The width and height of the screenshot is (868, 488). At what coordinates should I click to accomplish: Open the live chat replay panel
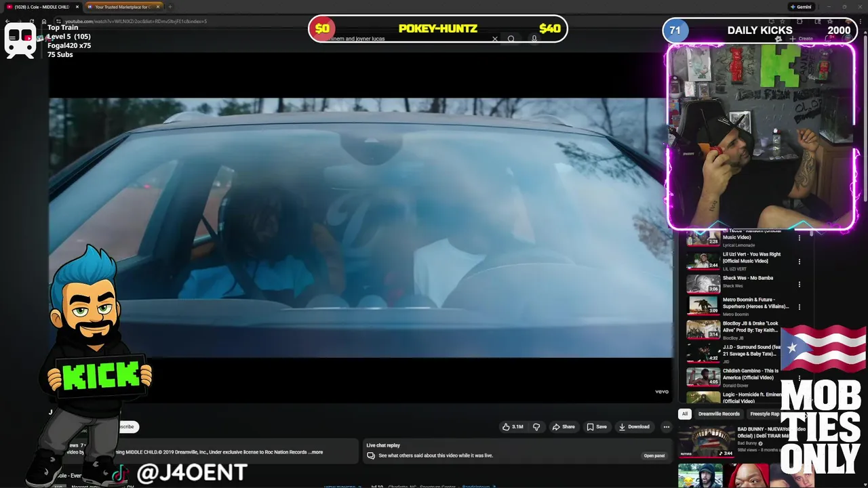click(654, 455)
